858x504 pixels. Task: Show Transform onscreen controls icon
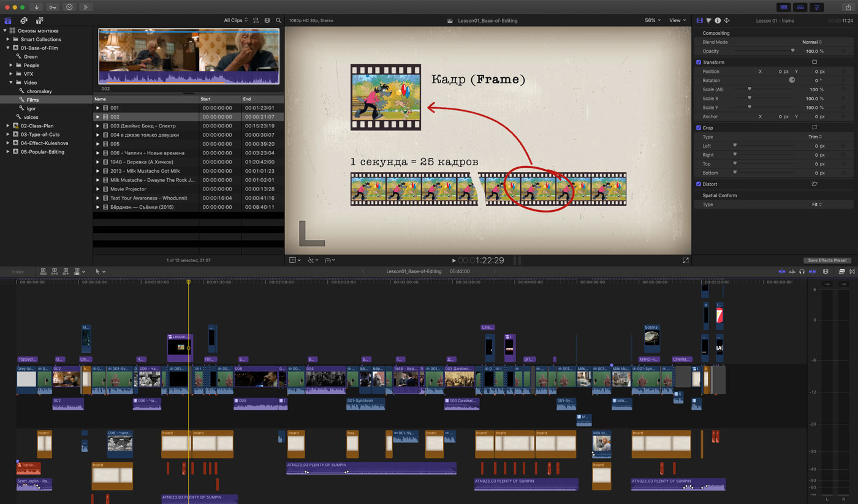(x=814, y=62)
